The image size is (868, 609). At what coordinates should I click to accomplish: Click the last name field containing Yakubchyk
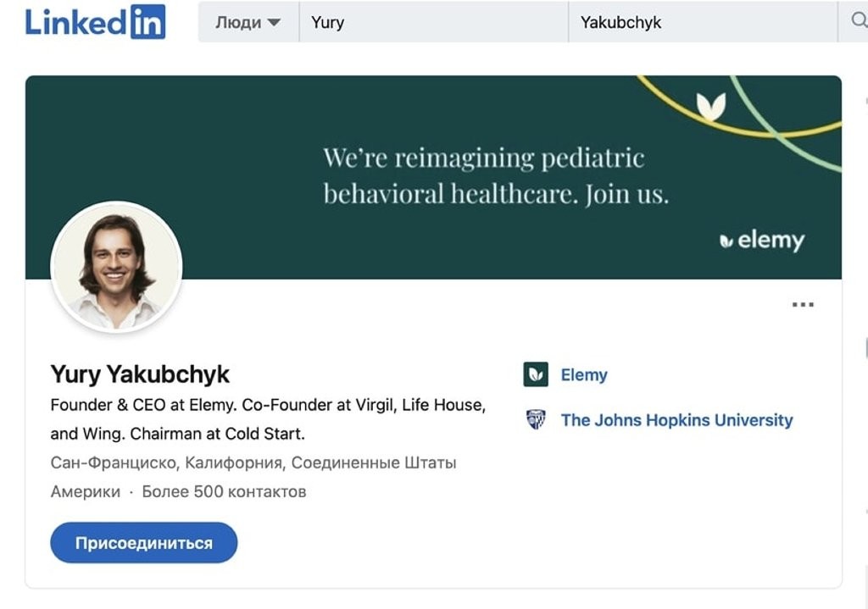click(x=700, y=23)
